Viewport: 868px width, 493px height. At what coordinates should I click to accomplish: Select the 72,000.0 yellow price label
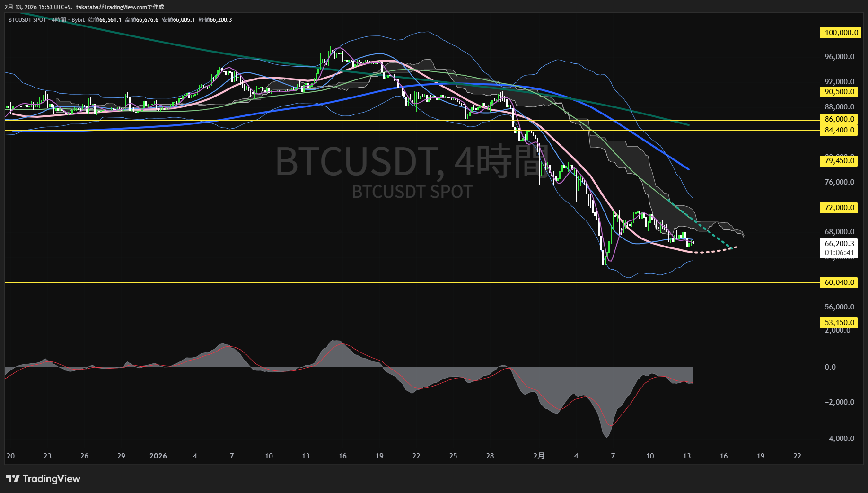[x=839, y=208]
